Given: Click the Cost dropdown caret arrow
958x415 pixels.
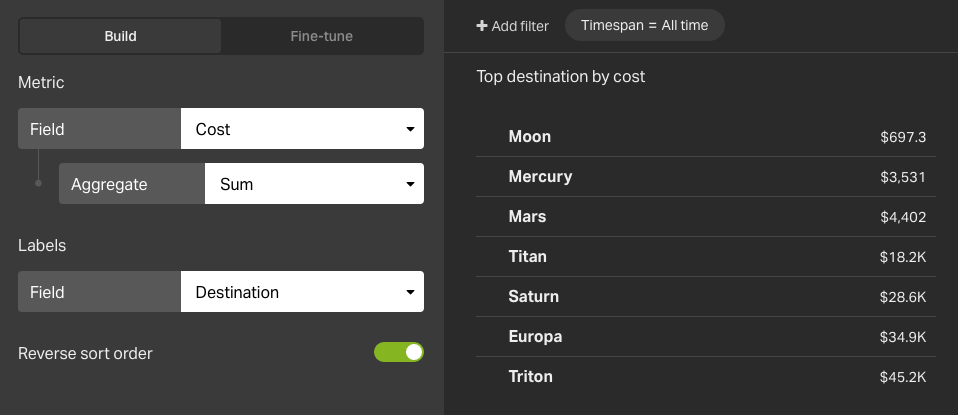Looking at the screenshot, I should tap(410, 129).
